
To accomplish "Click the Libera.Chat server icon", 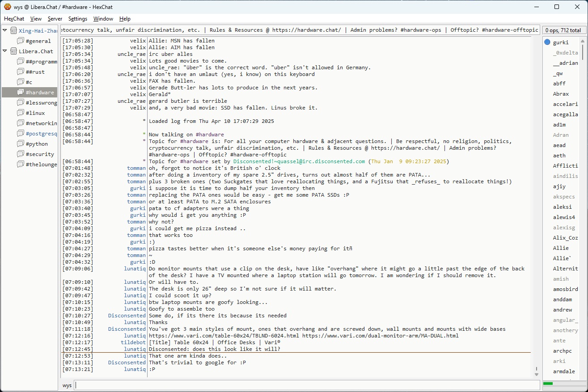I will tap(13, 51).
